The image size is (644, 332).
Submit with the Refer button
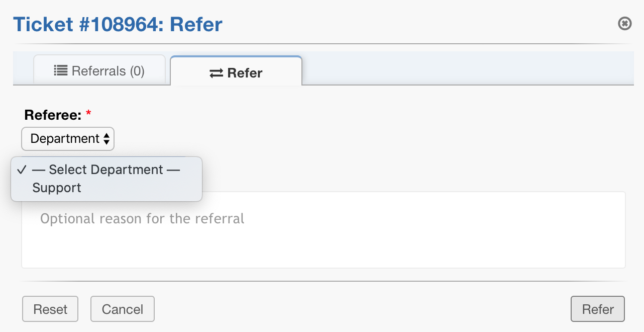pyautogui.click(x=598, y=309)
